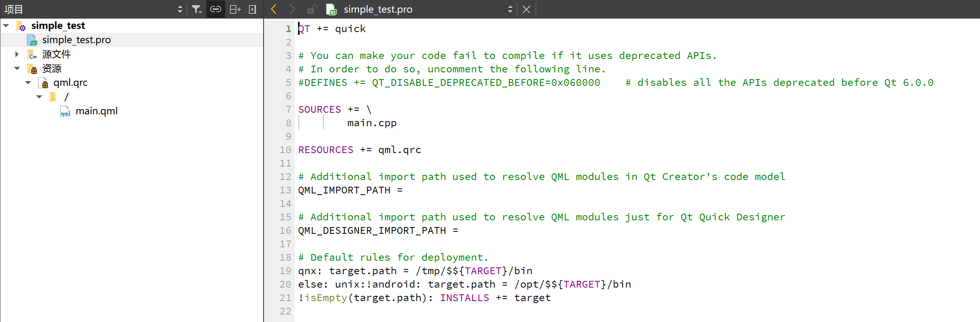
Task: Go forward with the right arrow
Action: click(292, 9)
